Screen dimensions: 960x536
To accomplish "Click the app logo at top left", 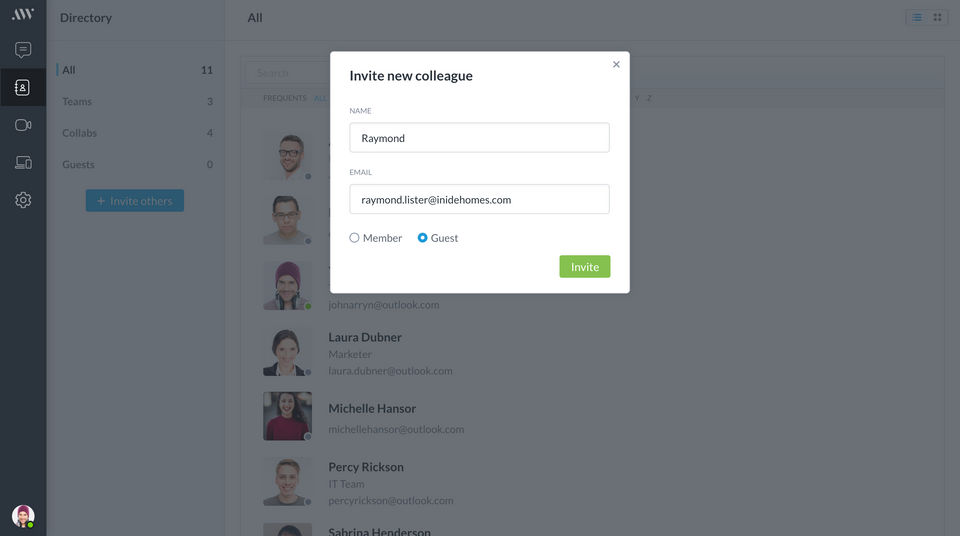I will [23, 14].
